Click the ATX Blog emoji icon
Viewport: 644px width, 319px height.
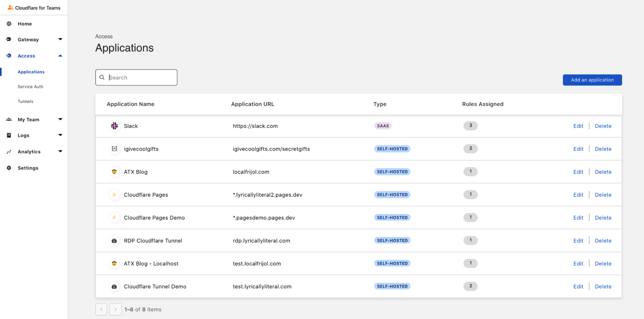point(114,172)
